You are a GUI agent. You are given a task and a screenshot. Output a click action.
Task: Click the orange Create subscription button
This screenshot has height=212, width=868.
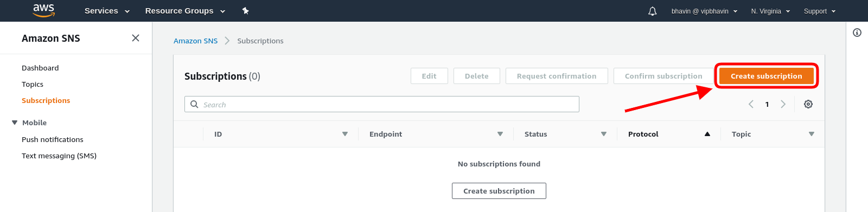pyautogui.click(x=766, y=76)
